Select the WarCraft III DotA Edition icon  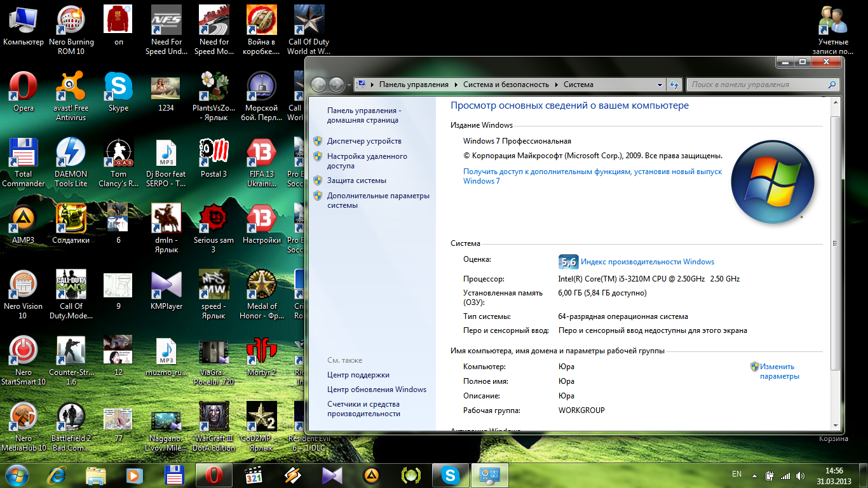tap(214, 426)
